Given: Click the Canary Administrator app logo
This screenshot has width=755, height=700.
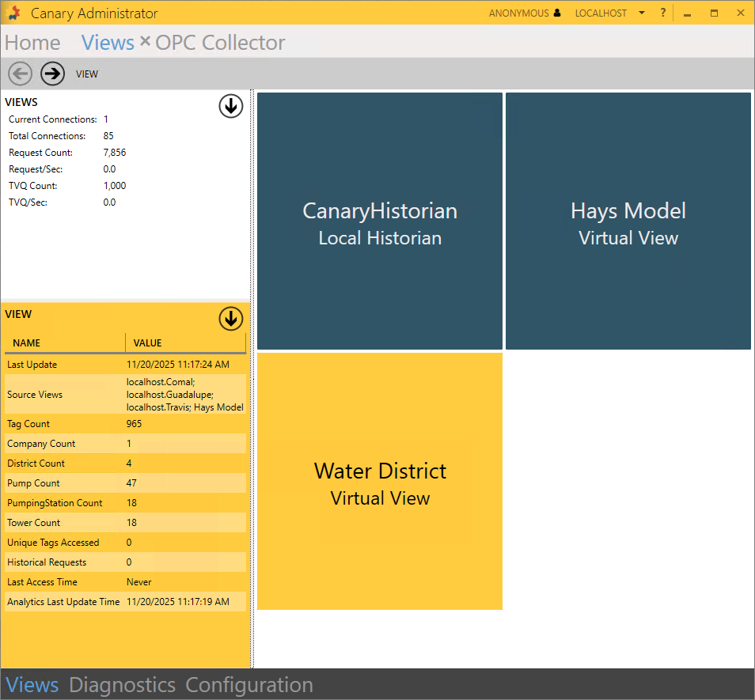Looking at the screenshot, I should coord(13,13).
